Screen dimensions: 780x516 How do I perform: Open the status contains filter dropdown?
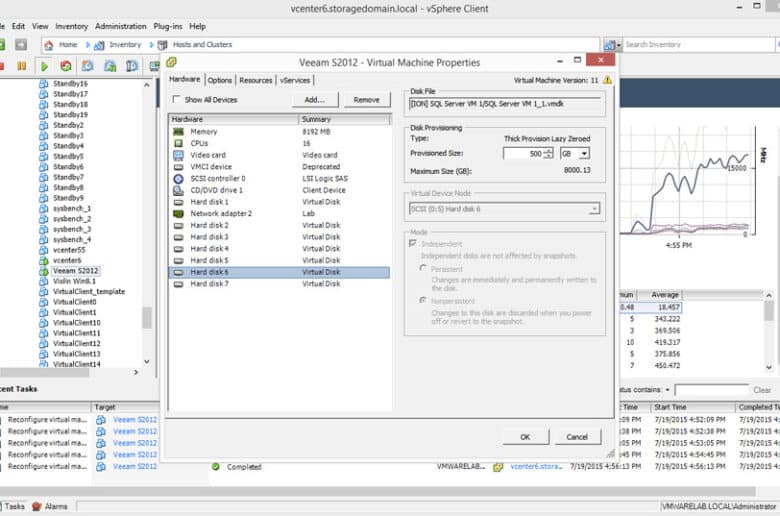pyautogui.click(x=668, y=390)
